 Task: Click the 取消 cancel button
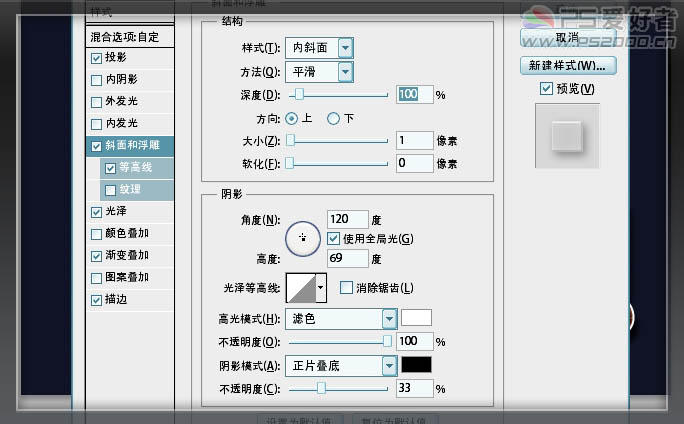pyautogui.click(x=568, y=38)
